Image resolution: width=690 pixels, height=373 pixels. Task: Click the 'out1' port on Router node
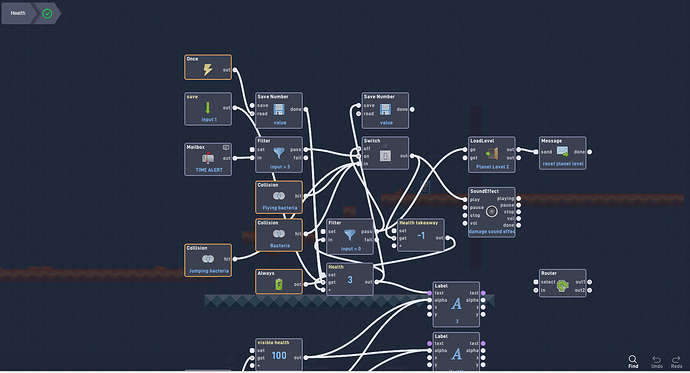point(590,282)
